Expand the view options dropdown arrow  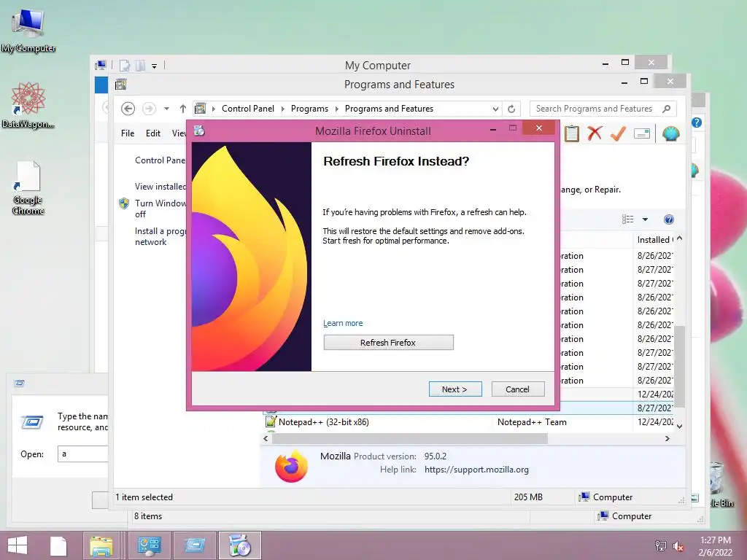point(645,219)
